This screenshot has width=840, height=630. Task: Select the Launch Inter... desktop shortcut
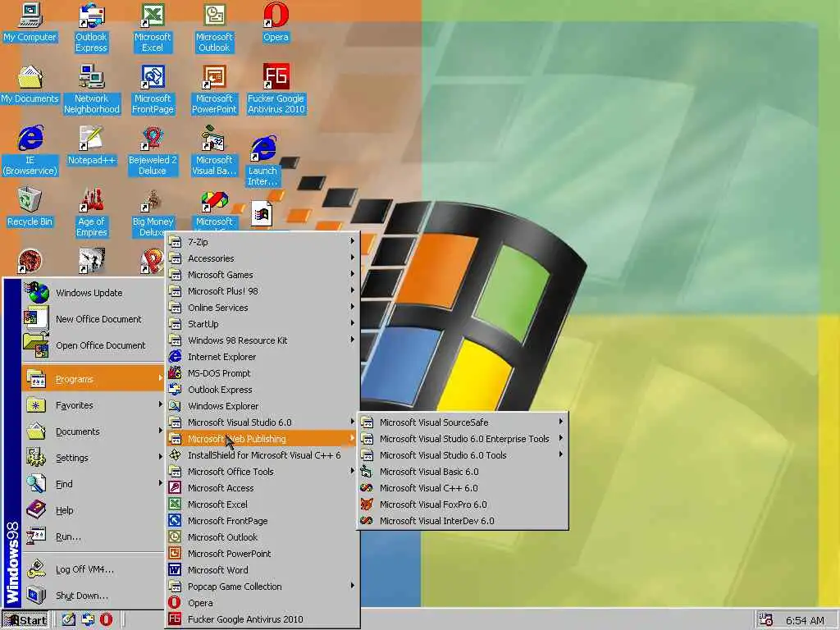pyautogui.click(x=263, y=161)
